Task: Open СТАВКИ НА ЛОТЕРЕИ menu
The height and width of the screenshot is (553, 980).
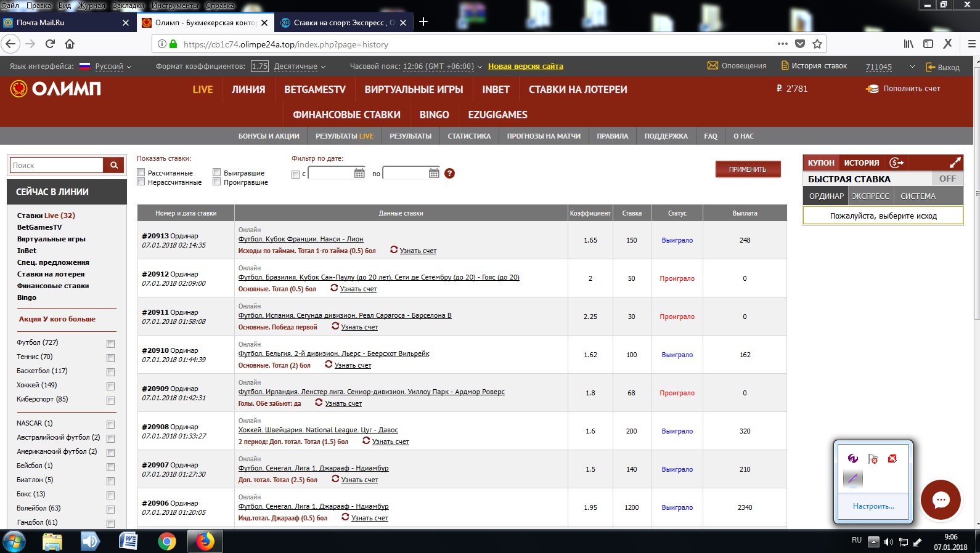Action: 578,89
